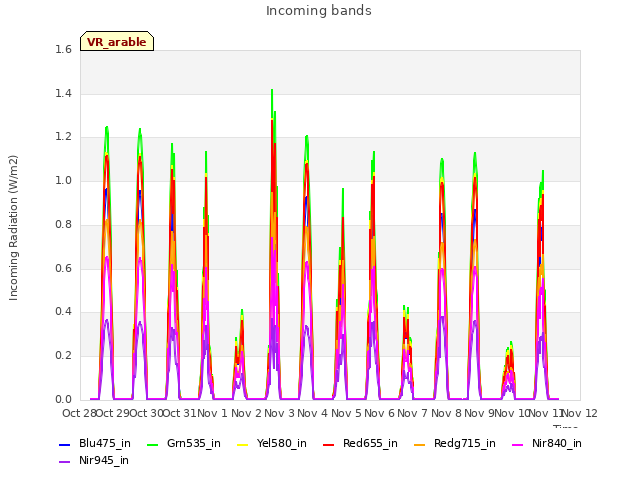The height and width of the screenshot is (480, 640).
Task: Toggle the Nir840_in legend entry
Action: (x=547, y=443)
